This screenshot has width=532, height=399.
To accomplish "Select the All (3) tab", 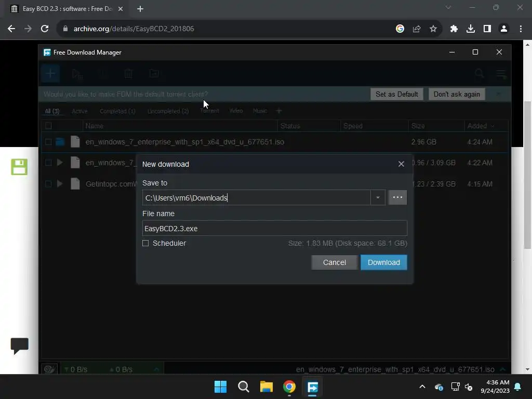I will [52, 111].
